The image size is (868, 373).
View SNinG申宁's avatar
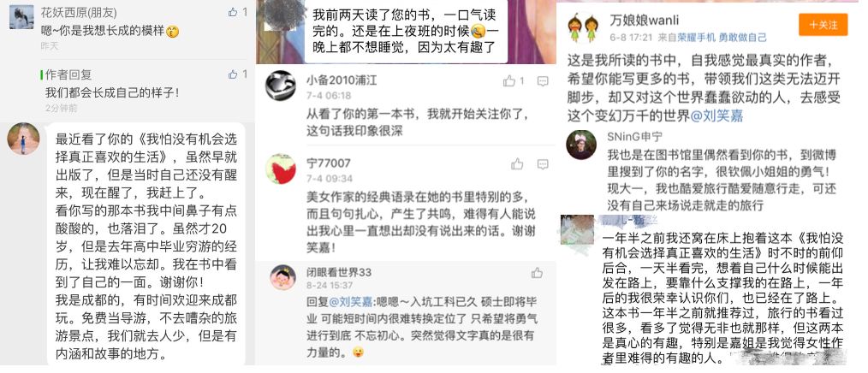(581, 145)
